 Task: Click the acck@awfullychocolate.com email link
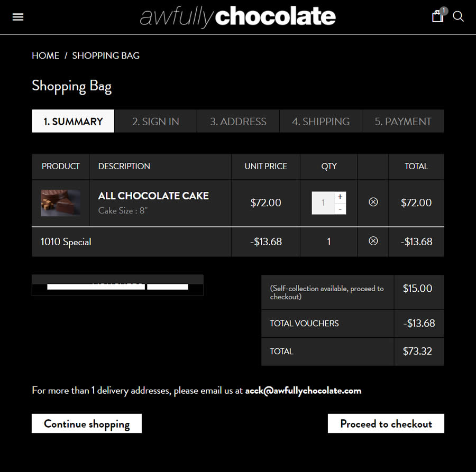pos(303,391)
